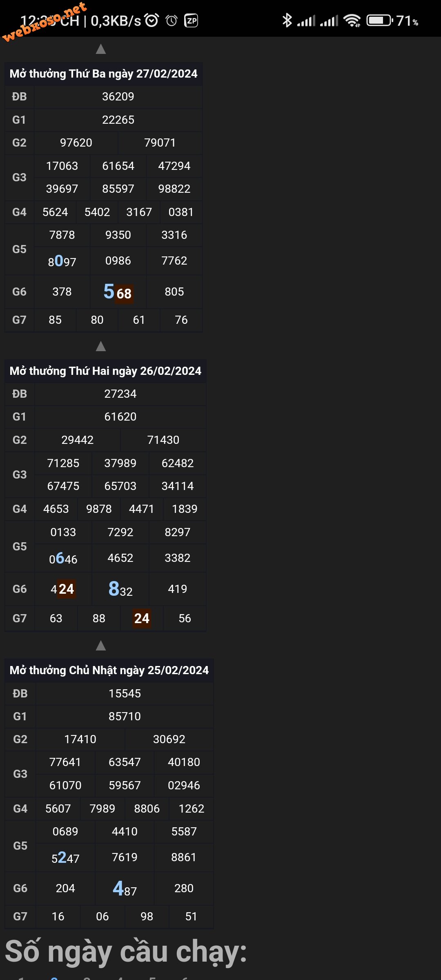Screen dimensions: 441x980
Task: Tap the first mobile signal bars icon
Action: point(306,21)
